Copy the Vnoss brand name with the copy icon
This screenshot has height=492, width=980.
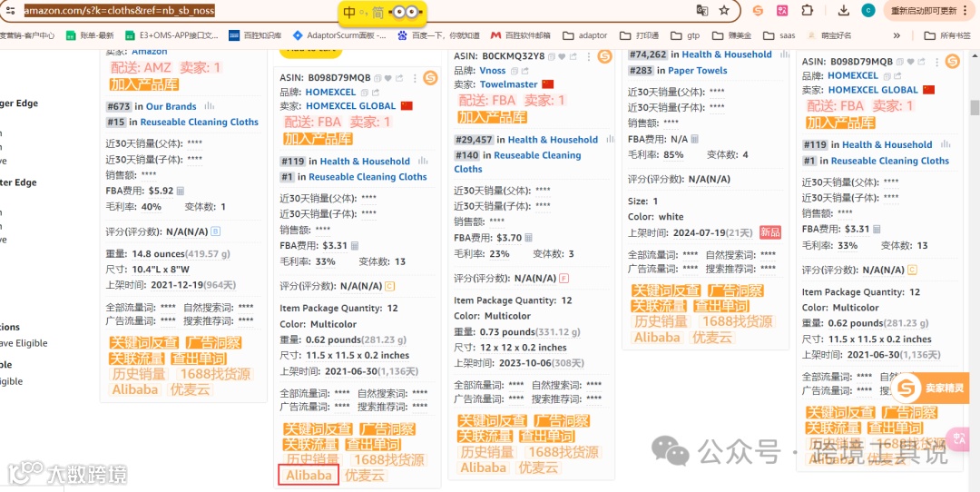514,71
